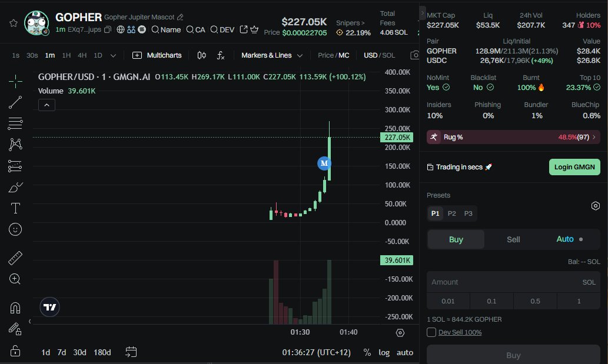
Task: Open the candlestick chart type selector
Action: (202, 55)
